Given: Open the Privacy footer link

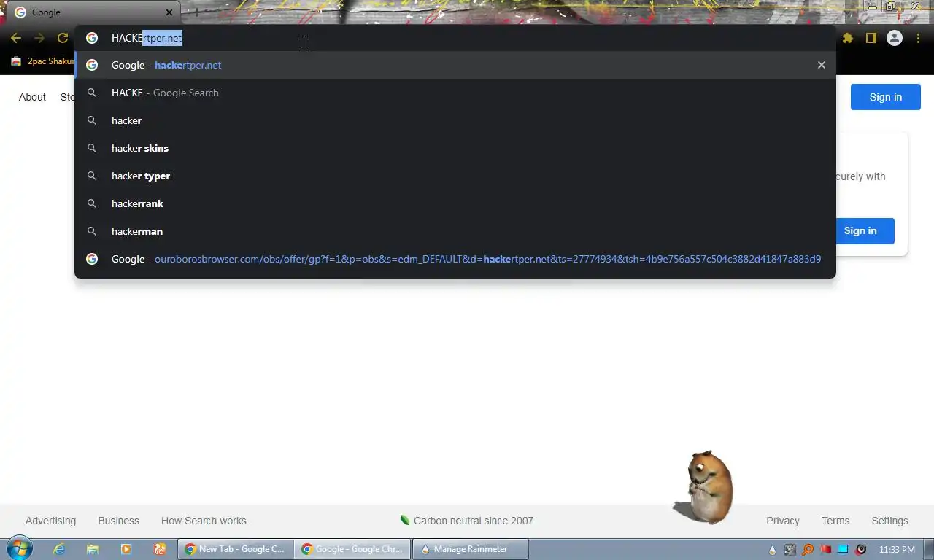Looking at the screenshot, I should [x=783, y=521].
